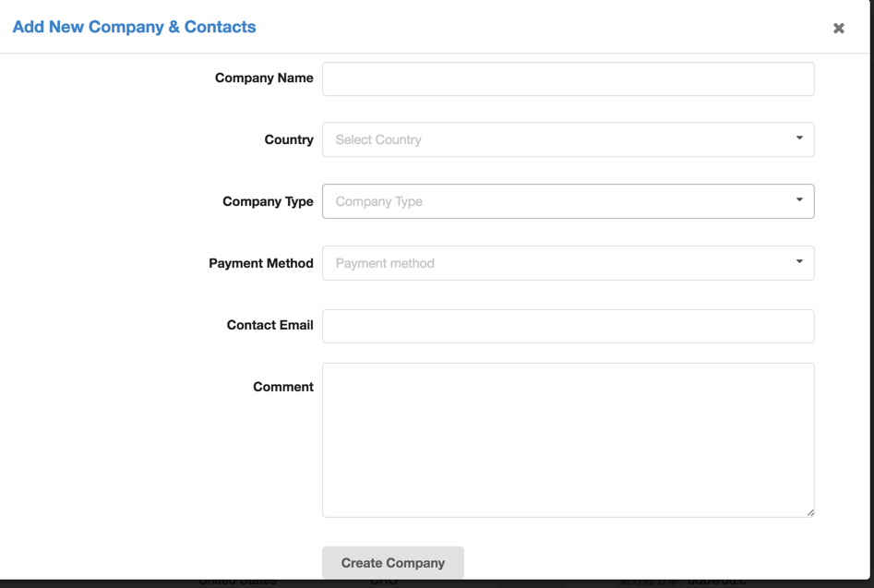Screen dimensions: 874x588
Task: Click the Contact Email label
Action: click(269, 325)
